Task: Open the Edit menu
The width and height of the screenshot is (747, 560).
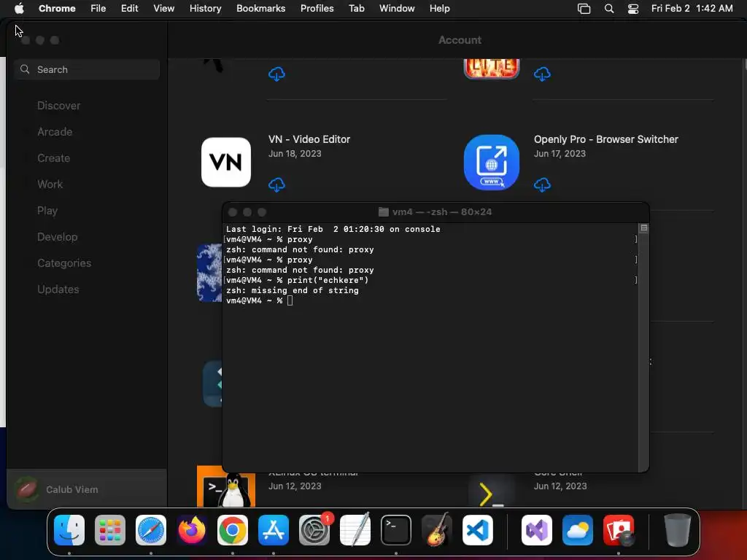Action: click(x=130, y=9)
